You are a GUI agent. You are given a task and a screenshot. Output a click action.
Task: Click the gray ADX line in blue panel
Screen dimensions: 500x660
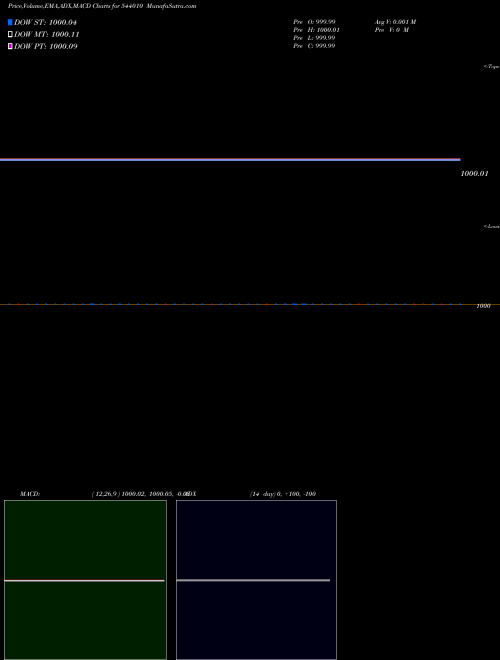253,580
